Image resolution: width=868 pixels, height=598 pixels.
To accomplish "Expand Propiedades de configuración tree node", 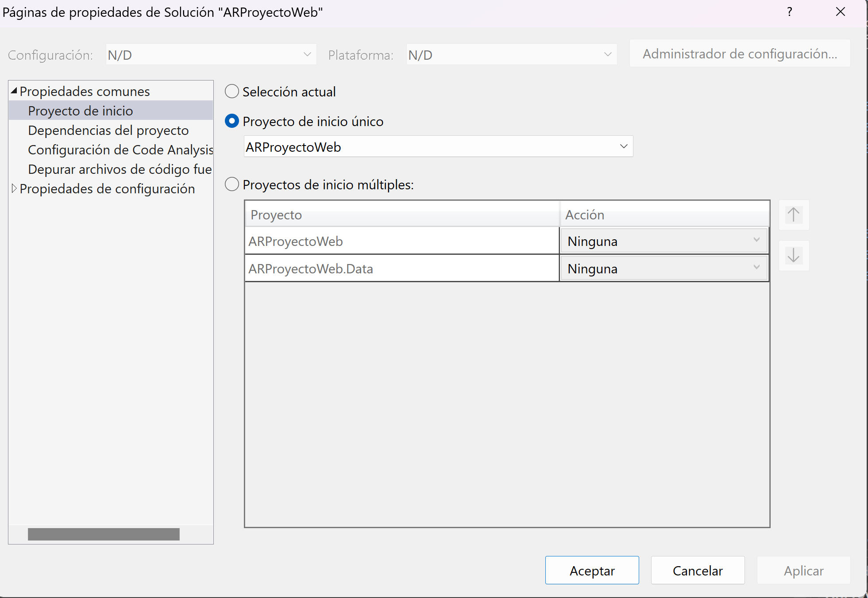I will point(14,188).
